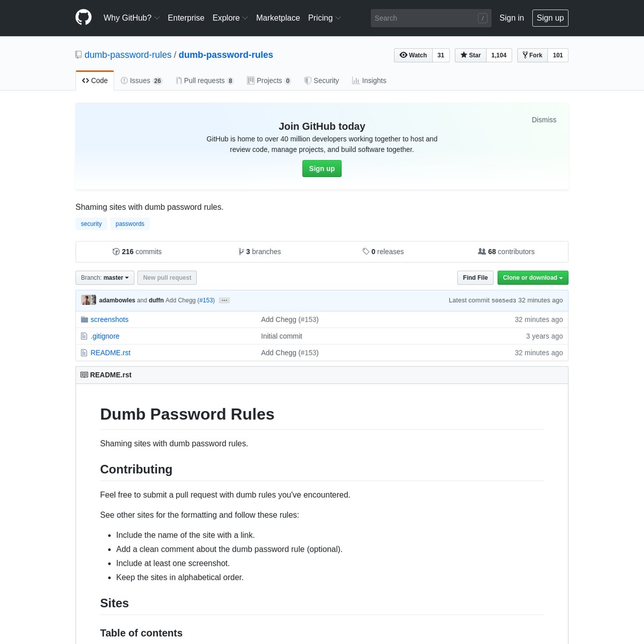
Task: Expand commit message with ellipsis button
Action: click(x=225, y=301)
